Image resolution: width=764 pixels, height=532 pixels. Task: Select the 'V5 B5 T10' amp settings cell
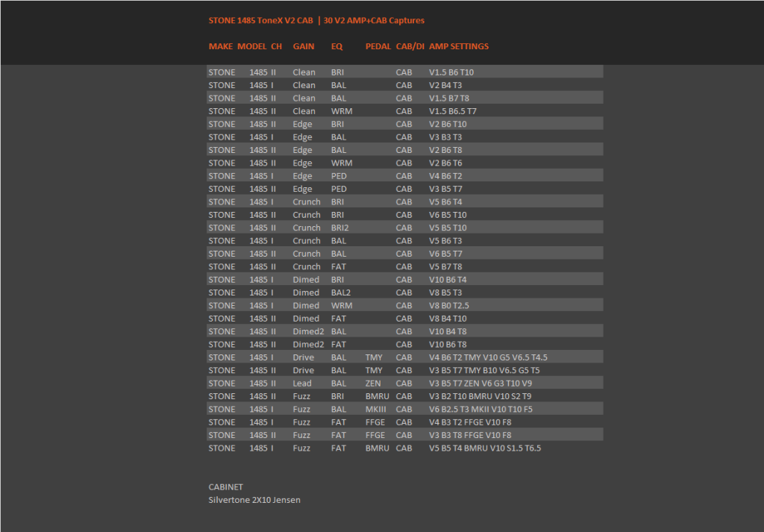point(448,228)
